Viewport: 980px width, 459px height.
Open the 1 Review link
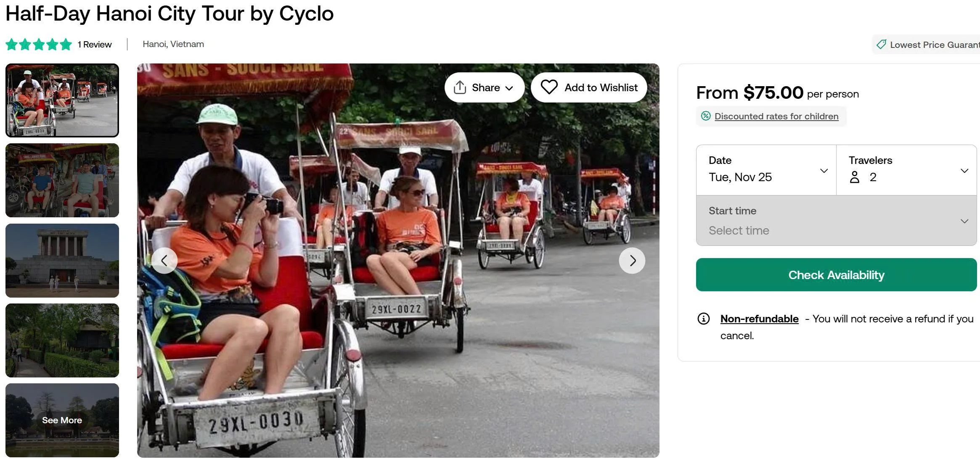pyautogui.click(x=94, y=44)
